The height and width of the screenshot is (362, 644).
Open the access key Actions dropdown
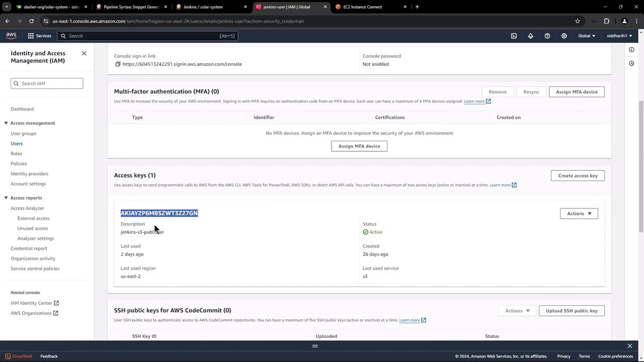pyautogui.click(x=579, y=214)
